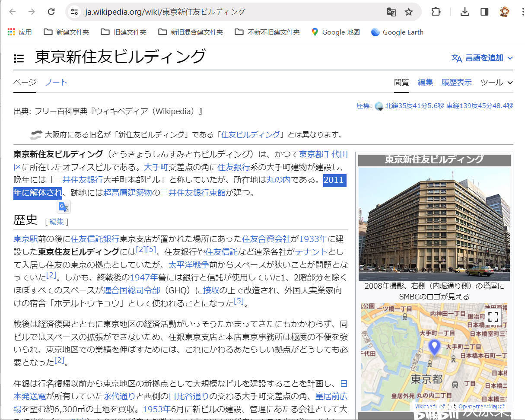This screenshot has height=420, width=525.
Task: Open the 住友銀行 link in intro paragraph
Action: click(x=234, y=167)
